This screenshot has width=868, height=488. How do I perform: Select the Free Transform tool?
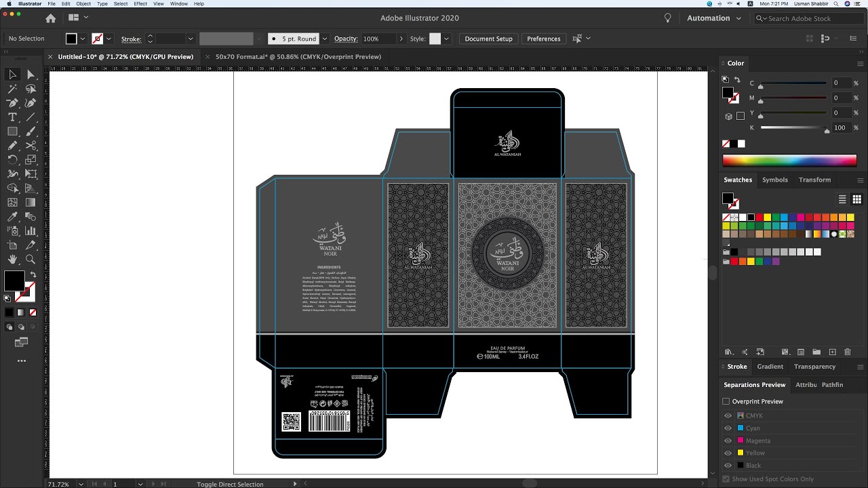pyautogui.click(x=31, y=174)
